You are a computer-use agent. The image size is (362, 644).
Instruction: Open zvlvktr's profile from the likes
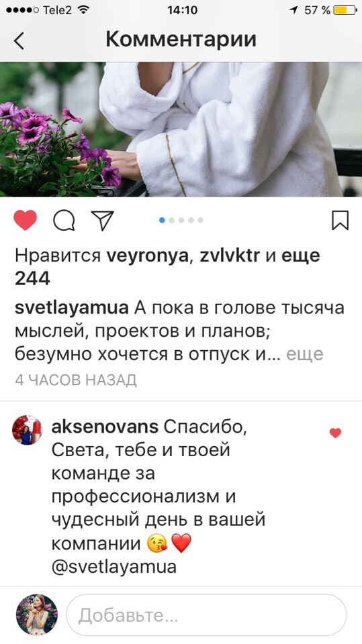230,256
